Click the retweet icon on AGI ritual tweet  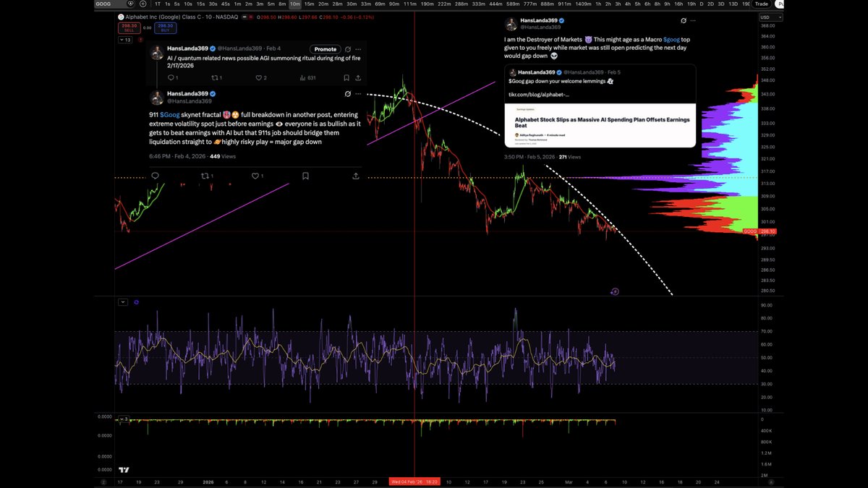pos(213,77)
